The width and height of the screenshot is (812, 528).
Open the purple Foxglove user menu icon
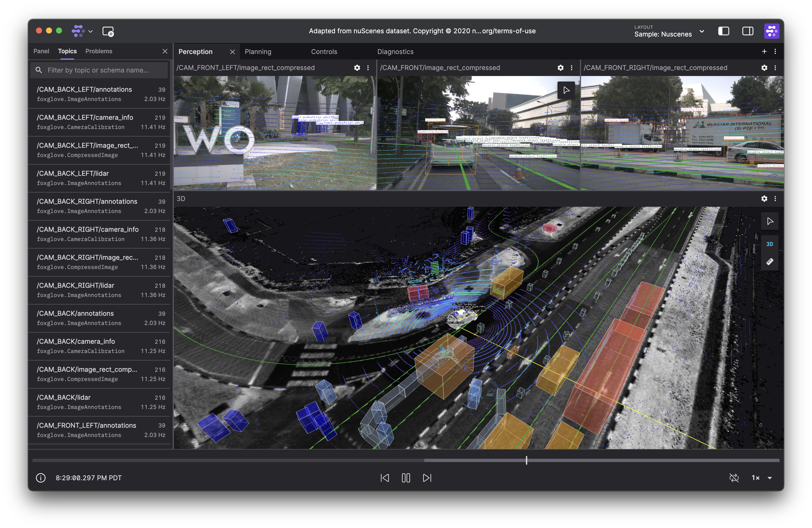(x=771, y=31)
